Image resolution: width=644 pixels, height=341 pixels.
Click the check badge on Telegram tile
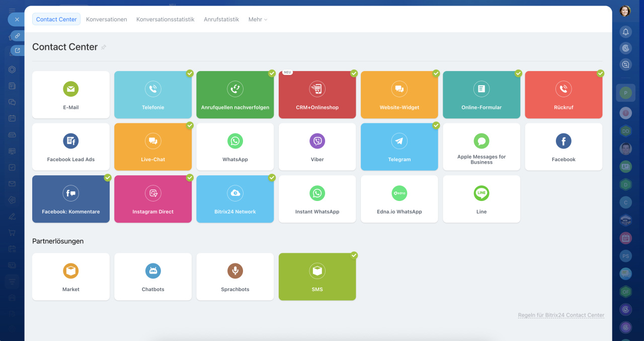(x=436, y=125)
